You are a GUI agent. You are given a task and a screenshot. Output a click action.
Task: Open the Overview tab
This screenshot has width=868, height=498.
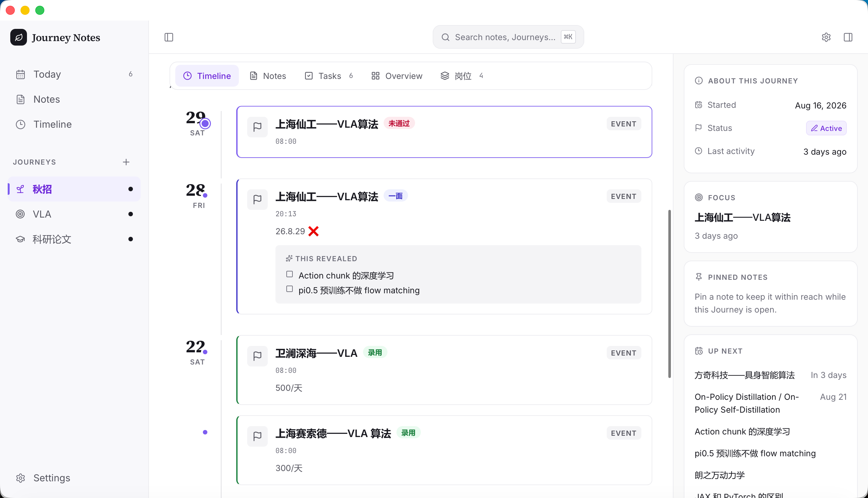[x=396, y=76]
